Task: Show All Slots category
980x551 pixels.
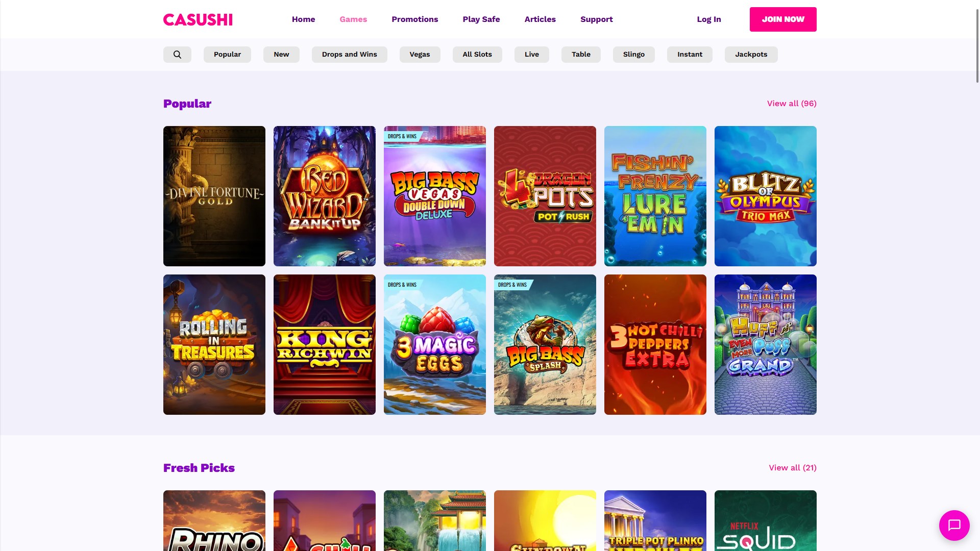Action: pyautogui.click(x=477, y=55)
